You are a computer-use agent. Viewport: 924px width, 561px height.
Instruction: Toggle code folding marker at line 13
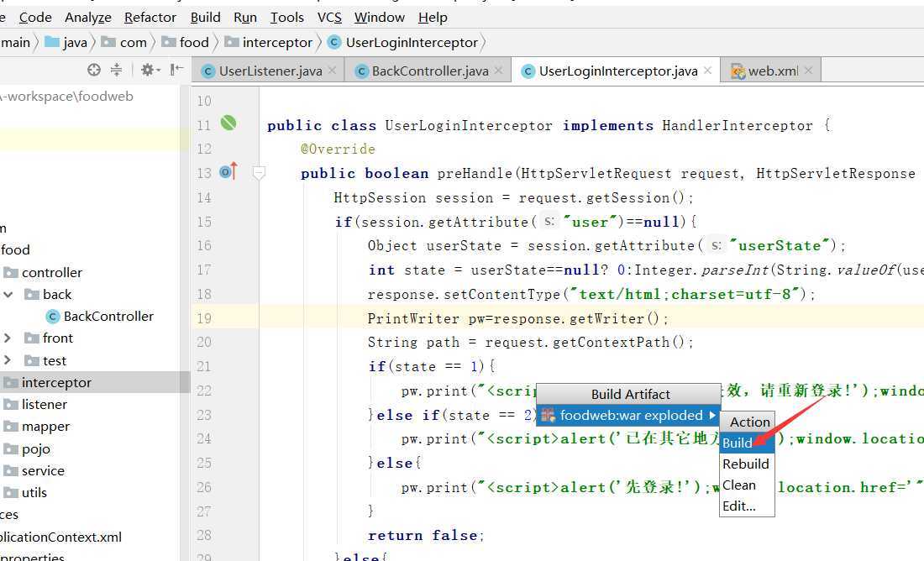click(x=259, y=173)
